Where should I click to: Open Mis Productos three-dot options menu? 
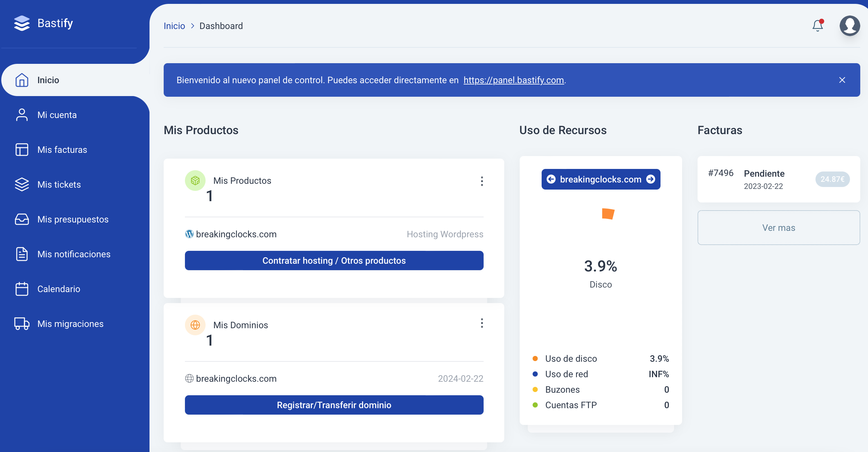pyautogui.click(x=482, y=181)
